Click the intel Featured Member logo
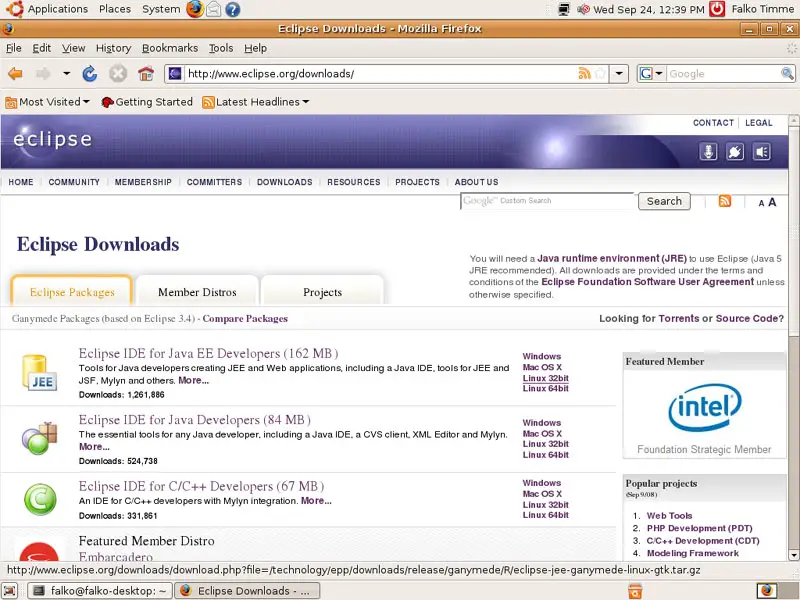The image size is (800, 600). (705, 408)
